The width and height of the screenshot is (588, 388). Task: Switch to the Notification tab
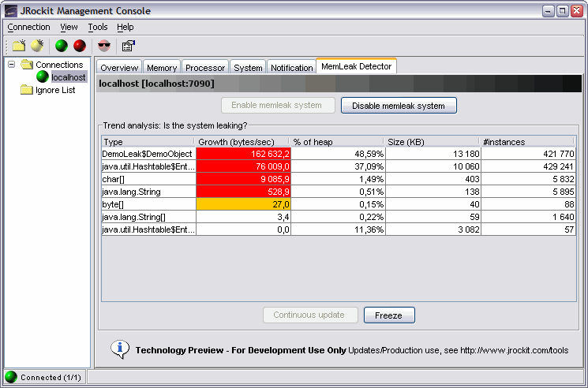coord(291,67)
